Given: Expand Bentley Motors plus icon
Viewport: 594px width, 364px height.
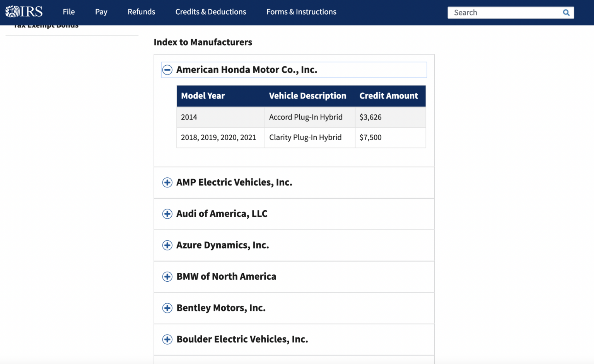Looking at the screenshot, I should click(167, 308).
